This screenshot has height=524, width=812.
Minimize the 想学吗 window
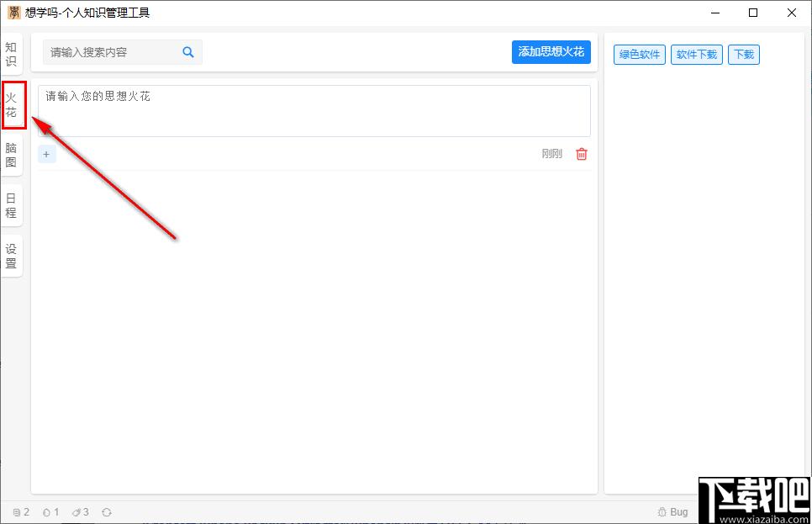(x=715, y=13)
